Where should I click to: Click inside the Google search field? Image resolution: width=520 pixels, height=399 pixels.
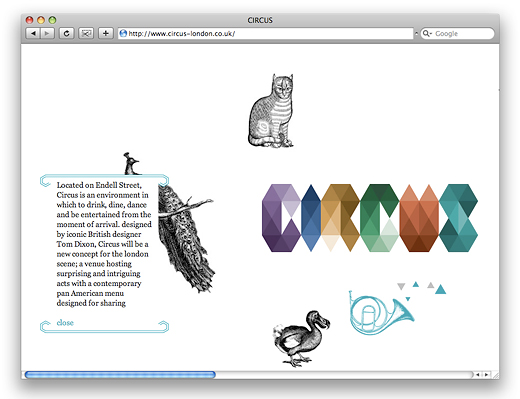coord(457,33)
